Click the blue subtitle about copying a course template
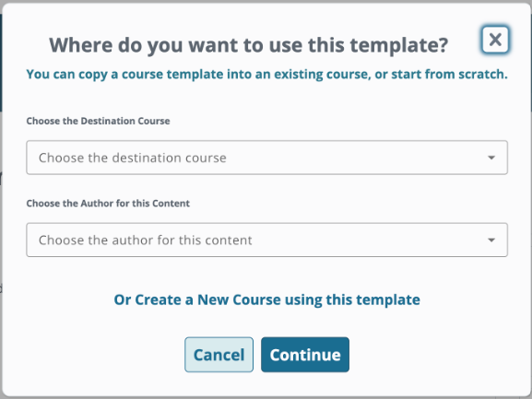The image size is (532, 399). tap(267, 75)
